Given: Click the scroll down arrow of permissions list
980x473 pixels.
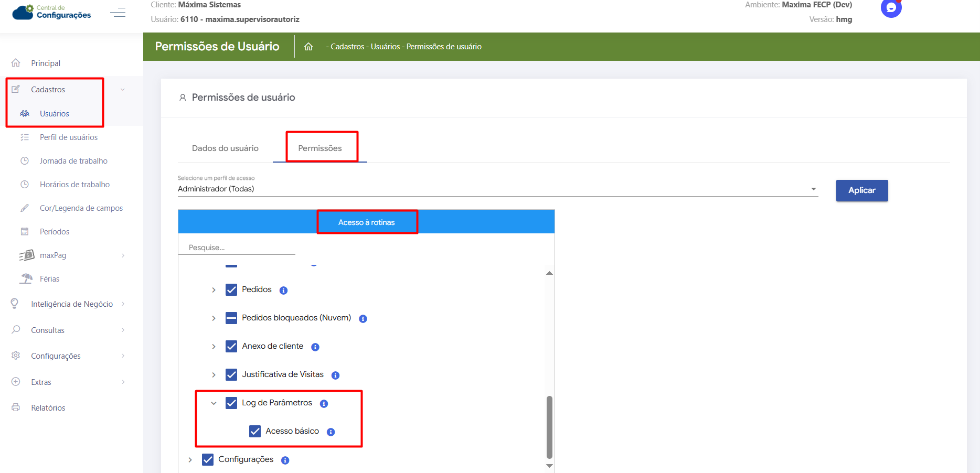Looking at the screenshot, I should click(x=549, y=466).
